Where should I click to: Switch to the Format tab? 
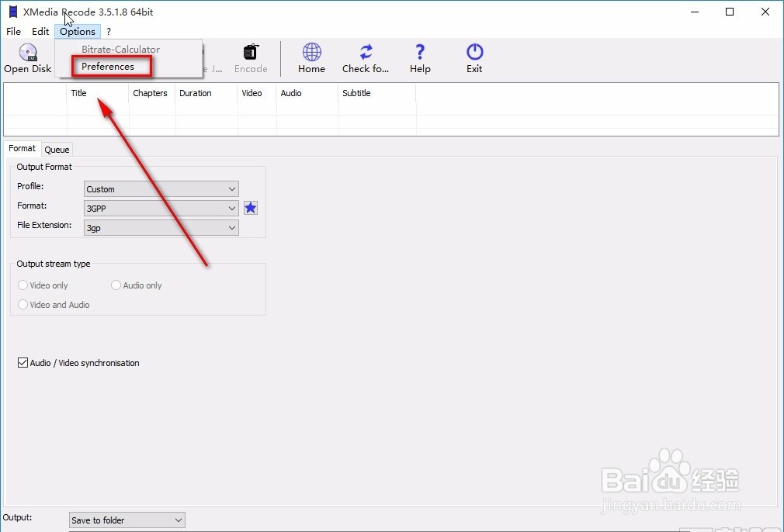click(x=22, y=148)
